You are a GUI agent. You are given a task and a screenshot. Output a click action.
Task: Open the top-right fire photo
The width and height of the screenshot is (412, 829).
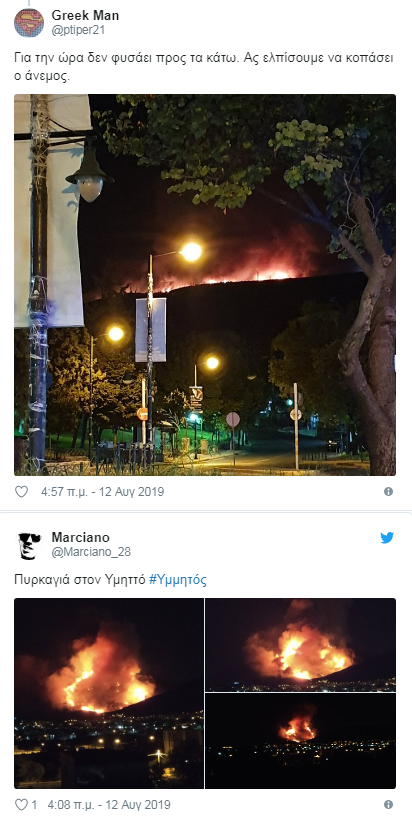click(x=300, y=644)
